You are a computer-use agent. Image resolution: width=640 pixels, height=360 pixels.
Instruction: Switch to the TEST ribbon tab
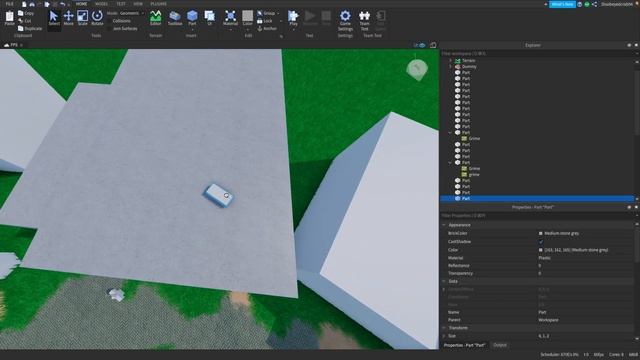pos(121,4)
